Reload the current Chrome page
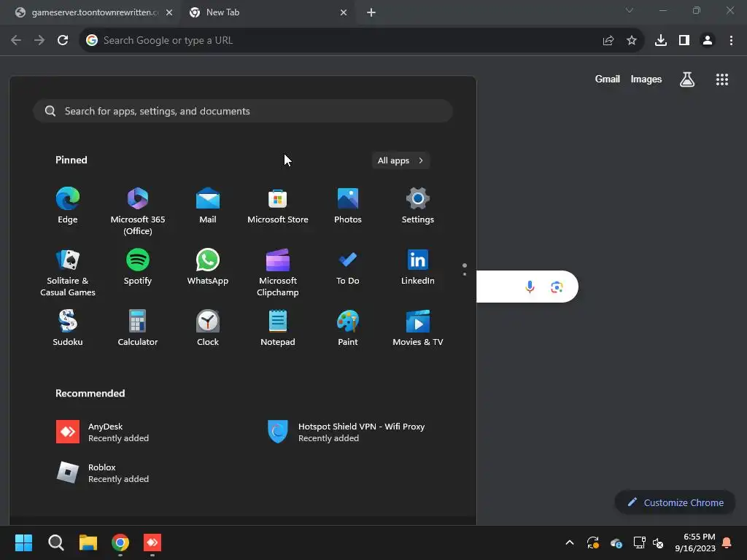Image resolution: width=747 pixels, height=560 pixels. point(63,40)
